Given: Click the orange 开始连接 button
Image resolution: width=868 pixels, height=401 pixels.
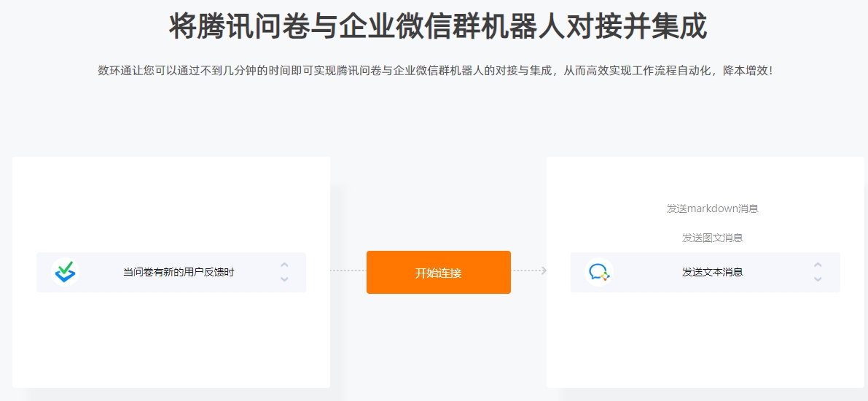Looking at the screenshot, I should coord(439,273).
